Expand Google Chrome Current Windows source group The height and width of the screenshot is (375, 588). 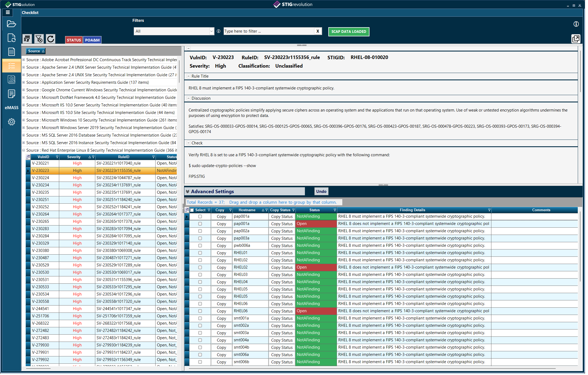[24, 90]
